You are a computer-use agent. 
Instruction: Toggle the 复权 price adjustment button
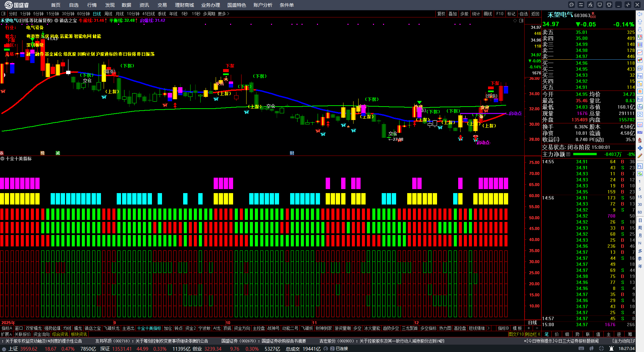coord(441,14)
